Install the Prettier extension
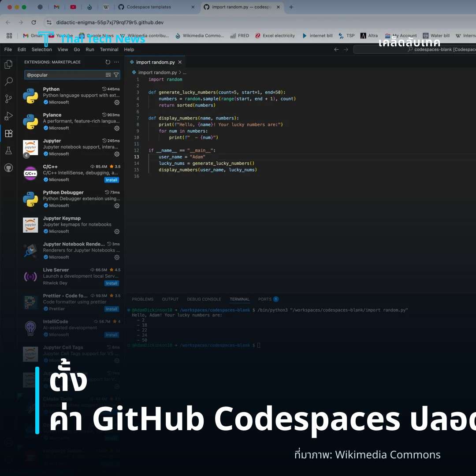The height and width of the screenshot is (476, 476). (112, 309)
